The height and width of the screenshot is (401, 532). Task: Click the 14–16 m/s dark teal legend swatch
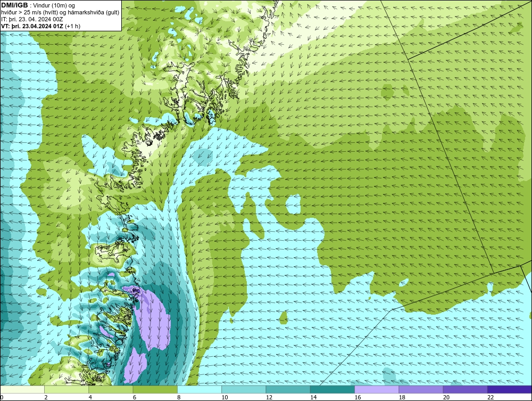pos(332,389)
